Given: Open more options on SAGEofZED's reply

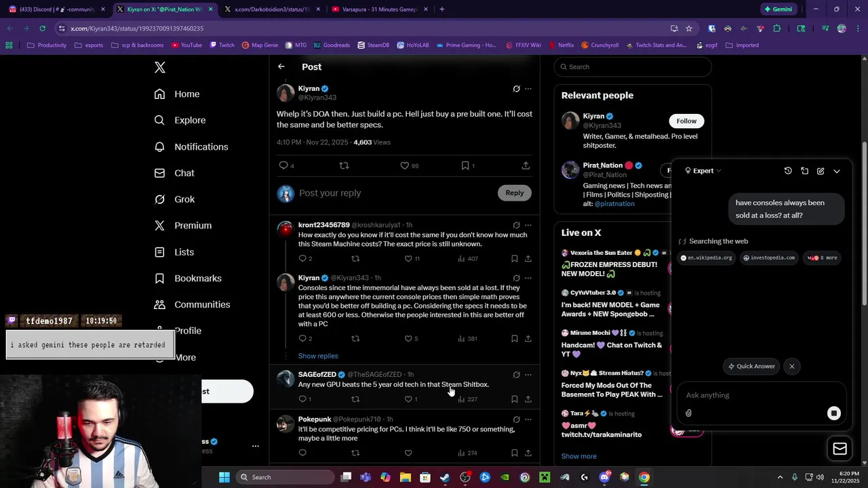Looking at the screenshot, I should pos(528,375).
